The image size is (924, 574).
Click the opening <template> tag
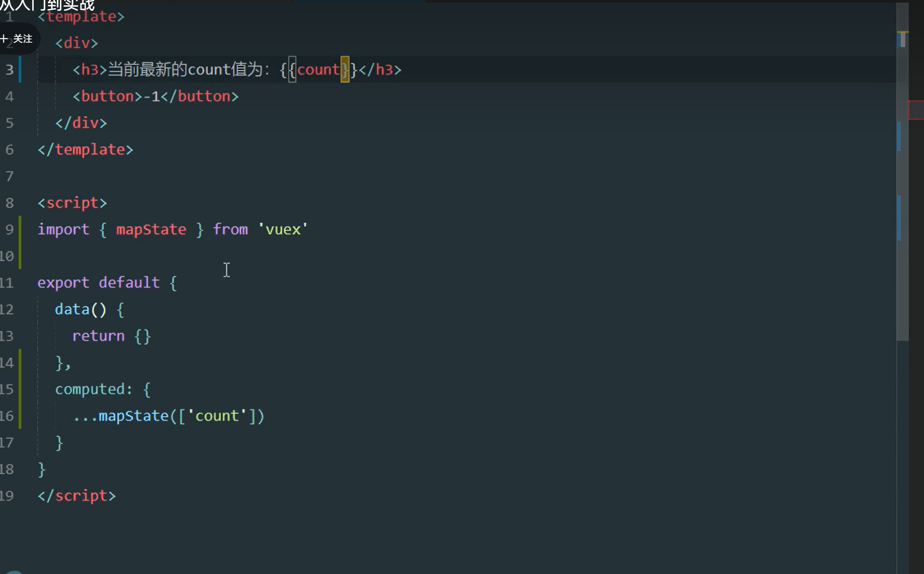coord(81,17)
